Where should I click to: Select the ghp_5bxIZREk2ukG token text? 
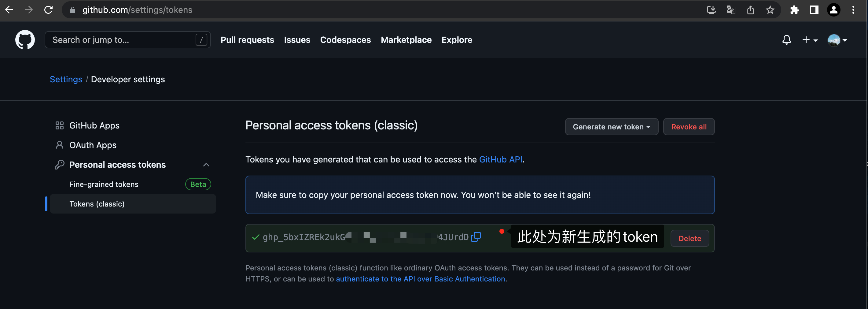click(304, 237)
